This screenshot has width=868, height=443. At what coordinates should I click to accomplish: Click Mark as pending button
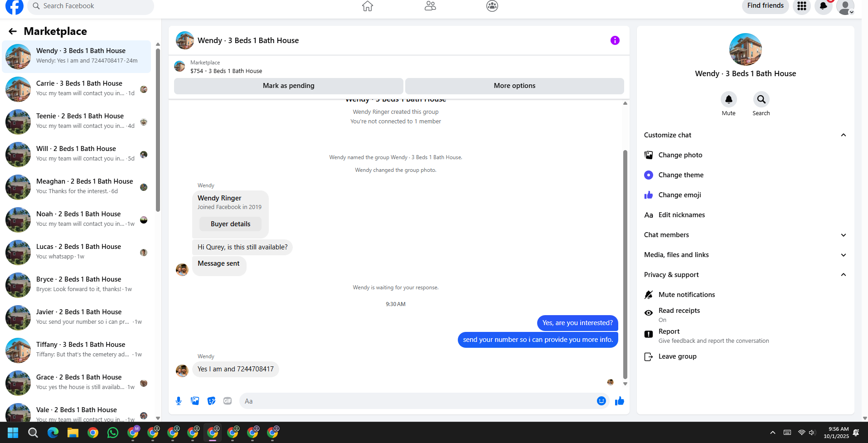[289, 86]
